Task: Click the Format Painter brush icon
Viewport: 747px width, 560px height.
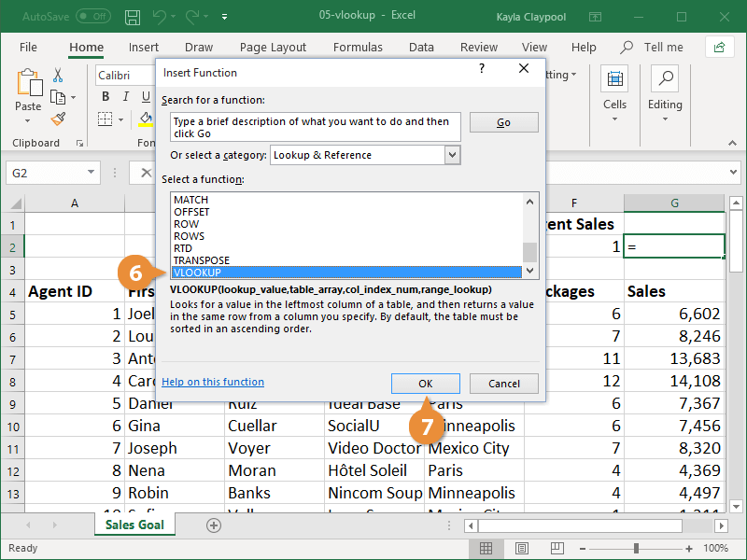Action: click(58, 119)
